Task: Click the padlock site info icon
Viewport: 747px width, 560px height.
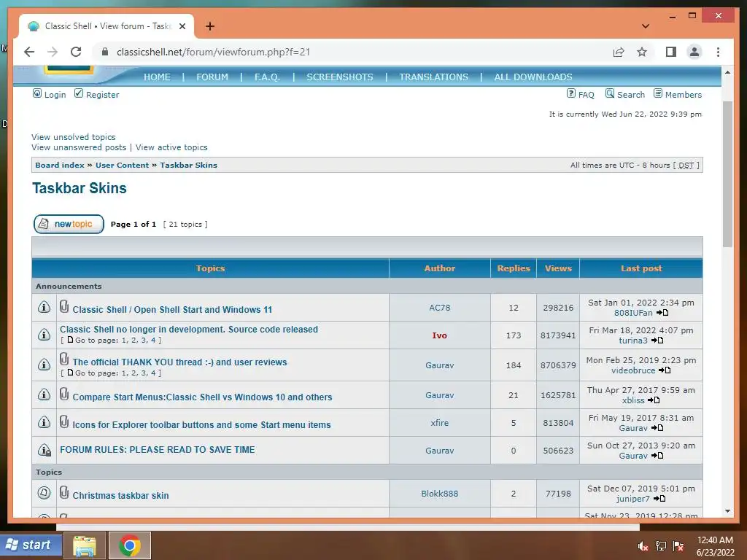Action: click(x=105, y=52)
